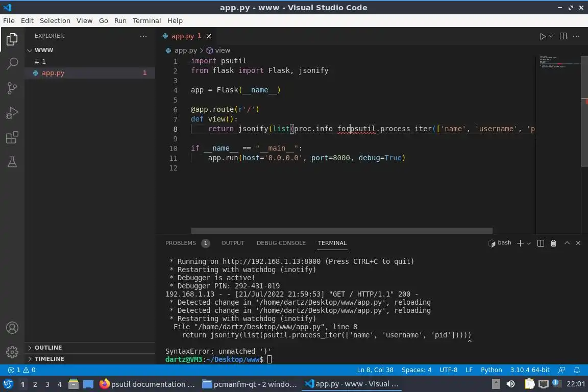This screenshot has width=588, height=392.
Task: Kill terminal with trash icon
Action: [x=553, y=243]
